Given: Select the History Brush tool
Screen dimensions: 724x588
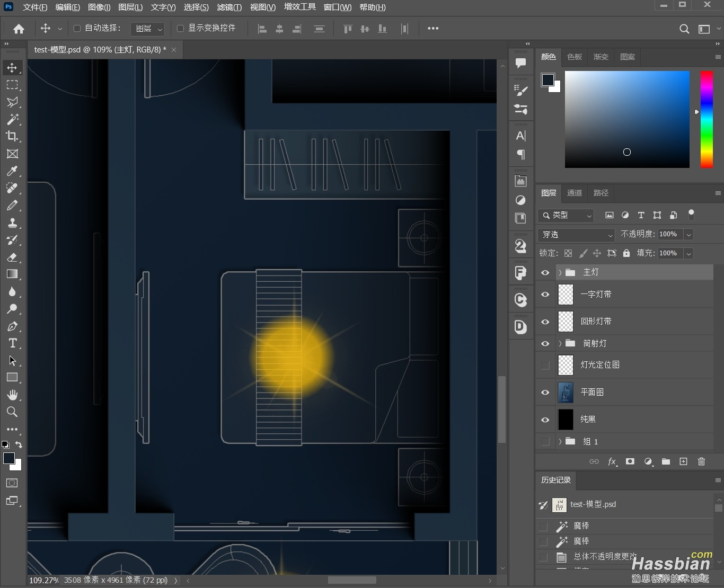Looking at the screenshot, I should (12, 239).
